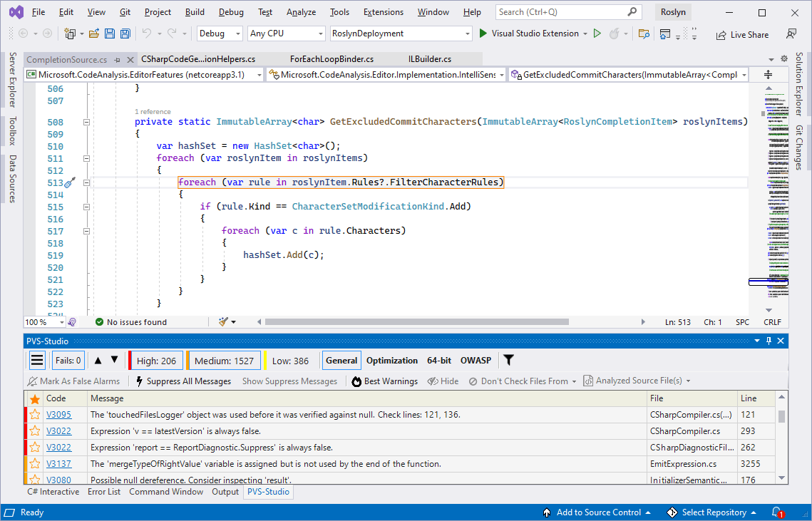This screenshot has height=521, width=812.
Task: Toggle the 64-bit analysis group
Action: click(x=439, y=361)
